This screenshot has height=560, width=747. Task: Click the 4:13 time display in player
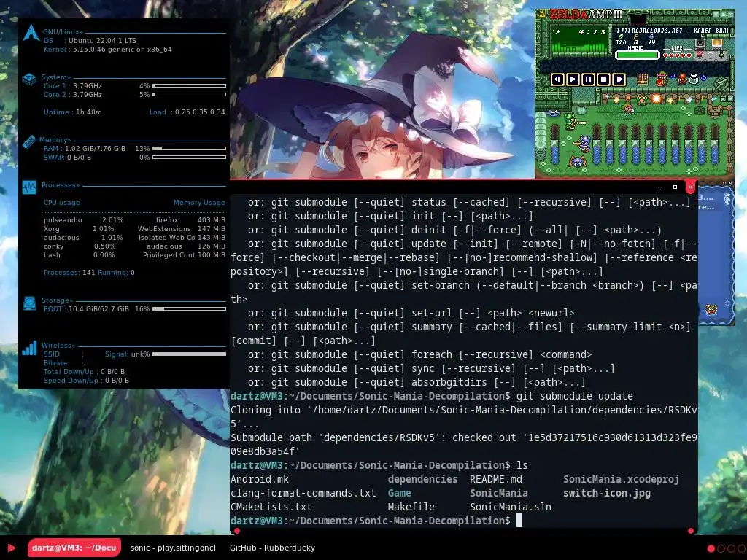592,32
